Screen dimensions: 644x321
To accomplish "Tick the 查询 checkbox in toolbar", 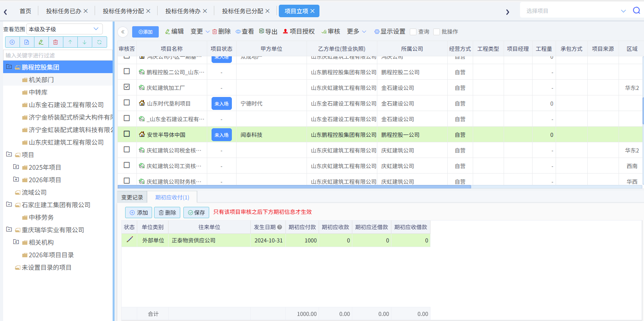I will (413, 32).
